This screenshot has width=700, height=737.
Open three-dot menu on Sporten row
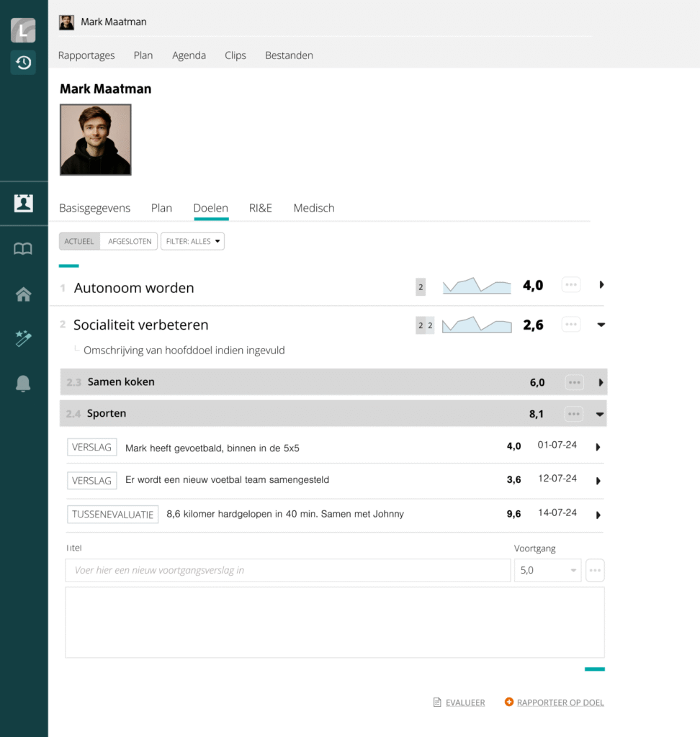574,414
